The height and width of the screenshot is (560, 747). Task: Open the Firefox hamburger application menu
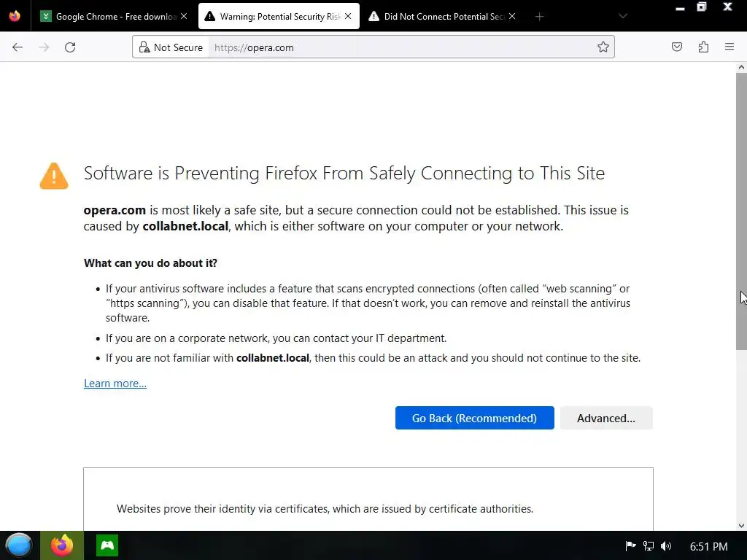[729, 47]
